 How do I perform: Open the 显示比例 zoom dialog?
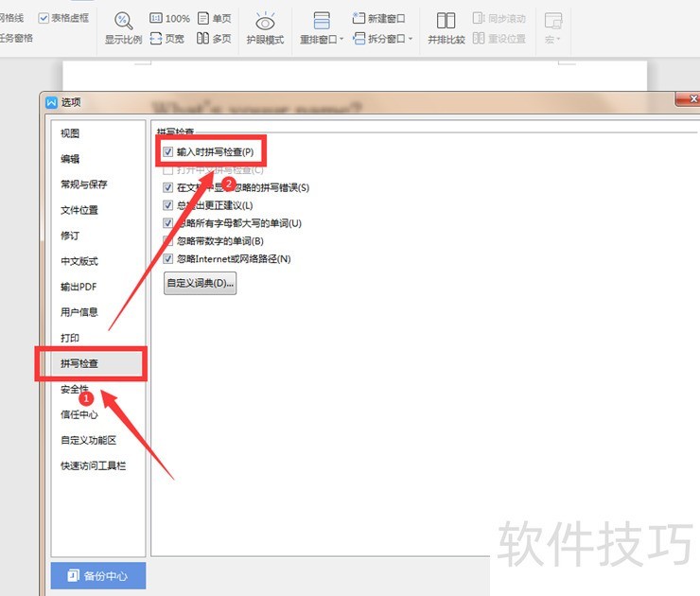click(x=123, y=29)
